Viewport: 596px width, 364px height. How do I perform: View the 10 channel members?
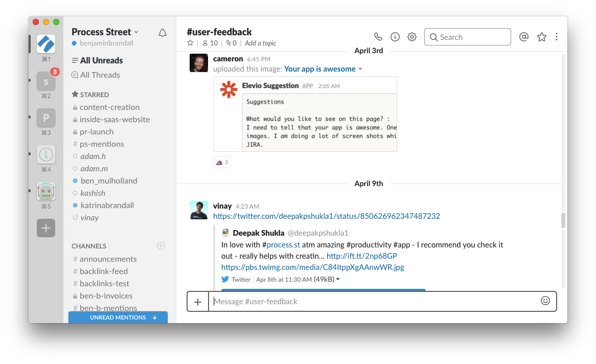click(210, 43)
